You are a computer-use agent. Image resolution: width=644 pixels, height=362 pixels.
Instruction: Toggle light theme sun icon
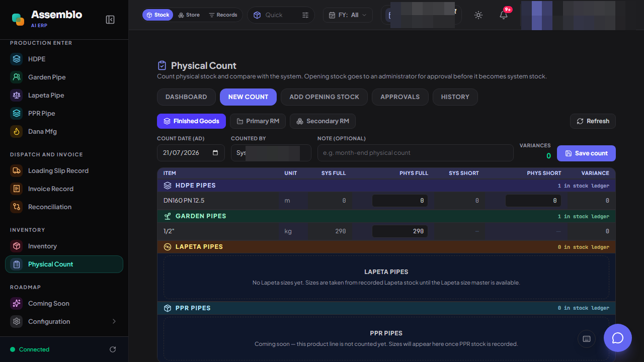coord(478,15)
